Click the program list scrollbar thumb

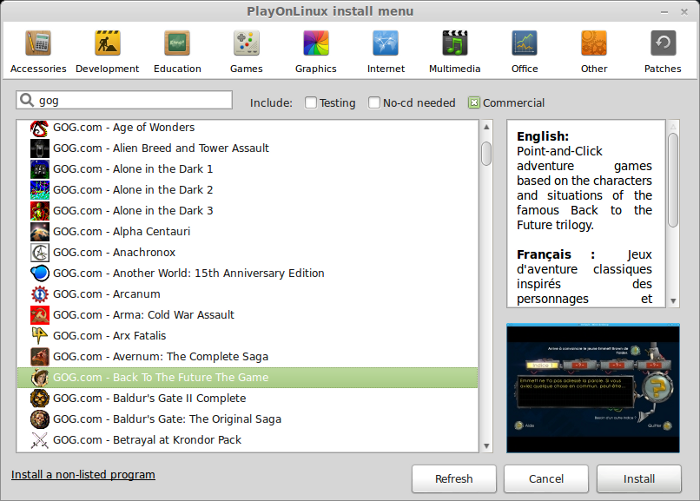pyautogui.click(x=487, y=153)
